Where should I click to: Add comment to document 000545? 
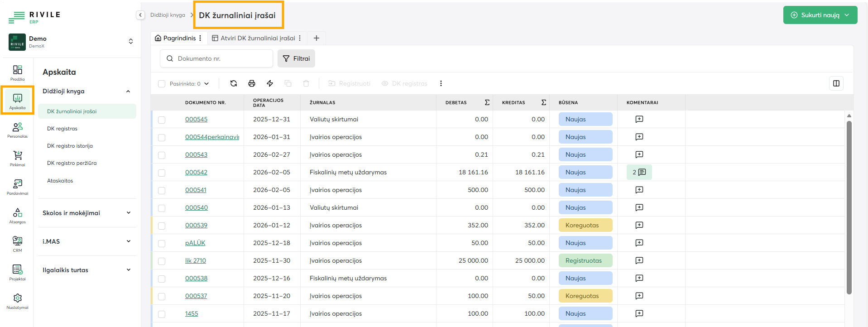click(639, 119)
